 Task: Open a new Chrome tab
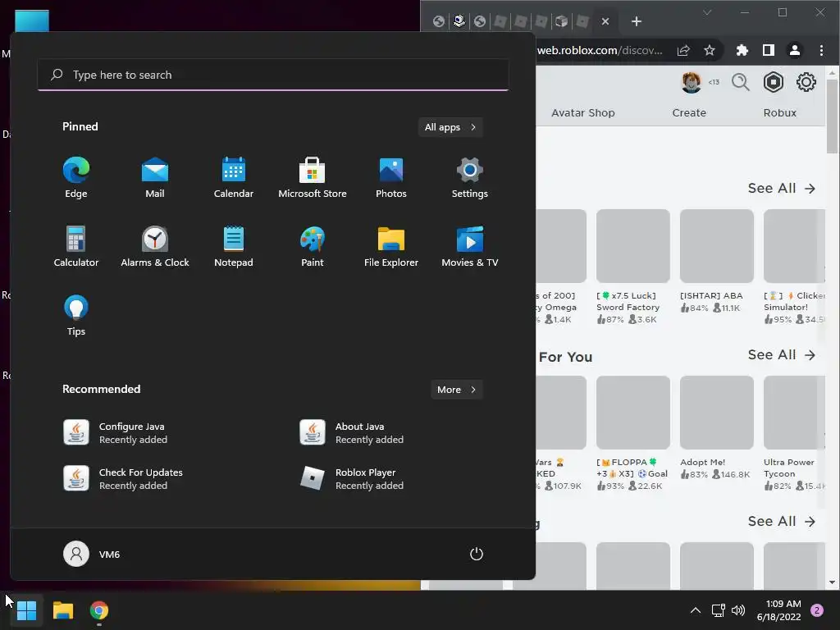click(637, 21)
